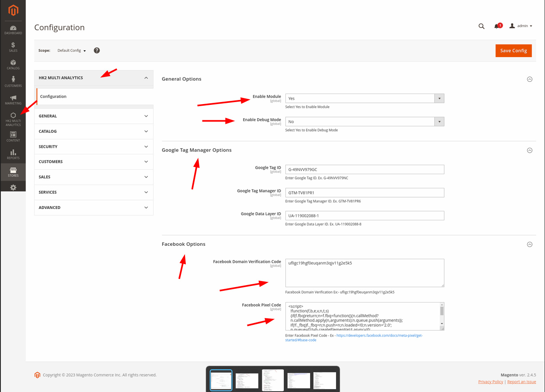Open the Catalog sidebar menu

13,65
